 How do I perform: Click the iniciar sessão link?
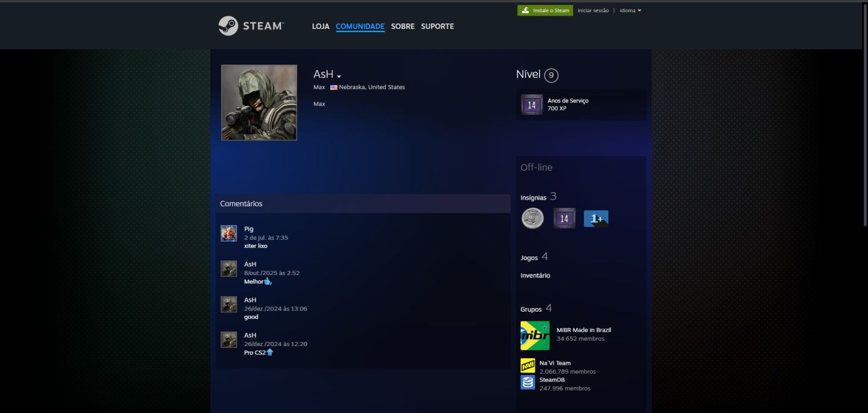593,10
